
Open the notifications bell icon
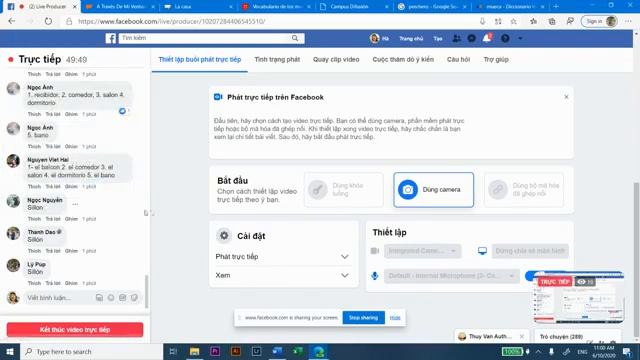487,38
